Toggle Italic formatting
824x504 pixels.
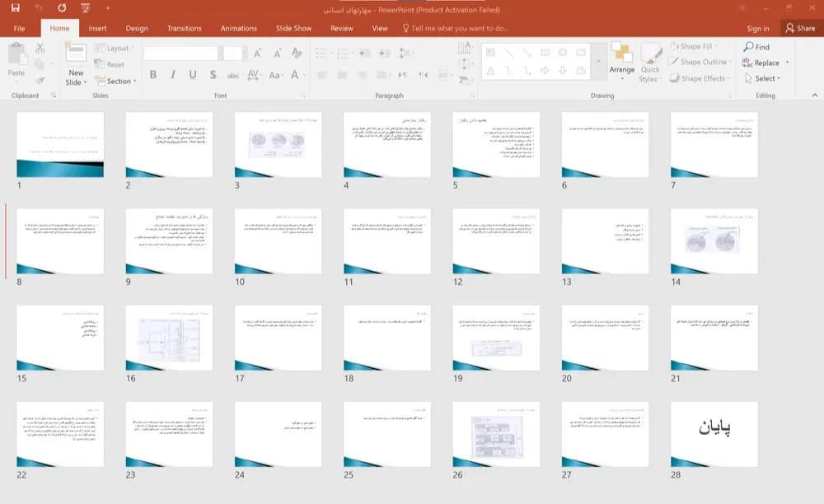[x=173, y=75]
